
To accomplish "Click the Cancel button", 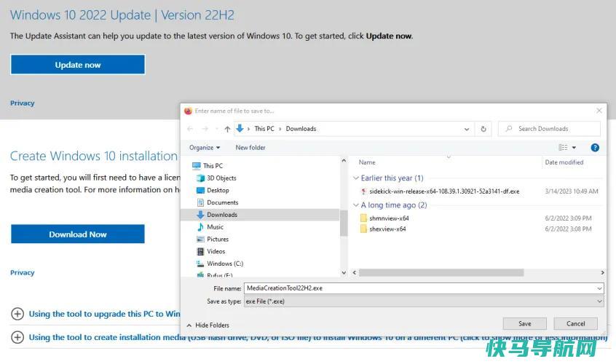I will (575, 323).
